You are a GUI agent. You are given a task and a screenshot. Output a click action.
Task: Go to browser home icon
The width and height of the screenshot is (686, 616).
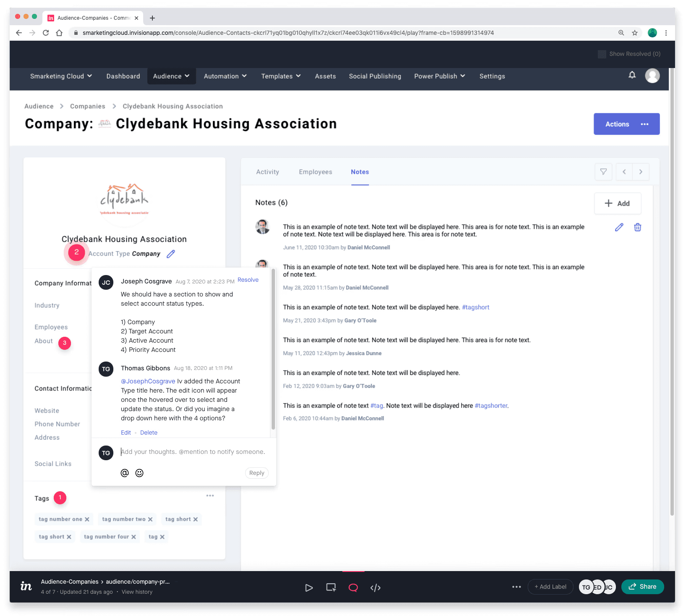point(59,33)
